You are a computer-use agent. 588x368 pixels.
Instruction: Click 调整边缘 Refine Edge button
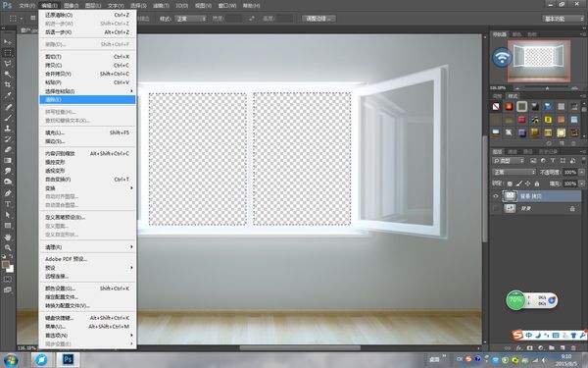(x=318, y=19)
